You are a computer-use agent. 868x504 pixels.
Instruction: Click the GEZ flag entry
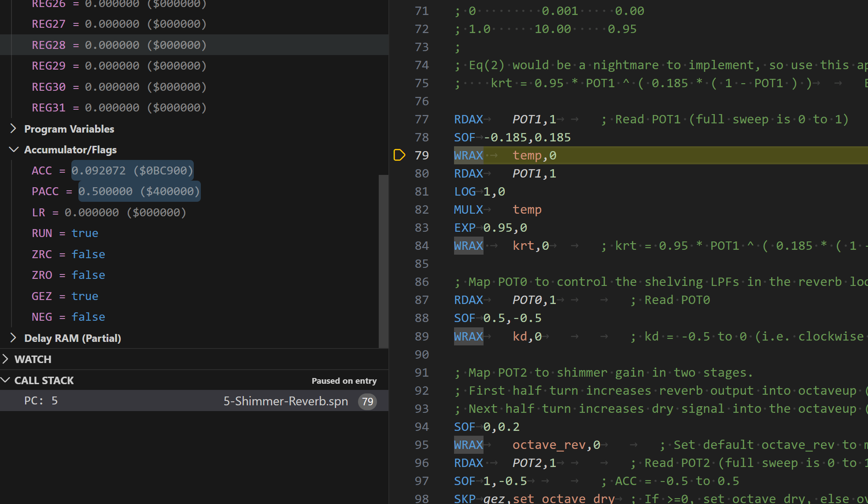pos(42,296)
